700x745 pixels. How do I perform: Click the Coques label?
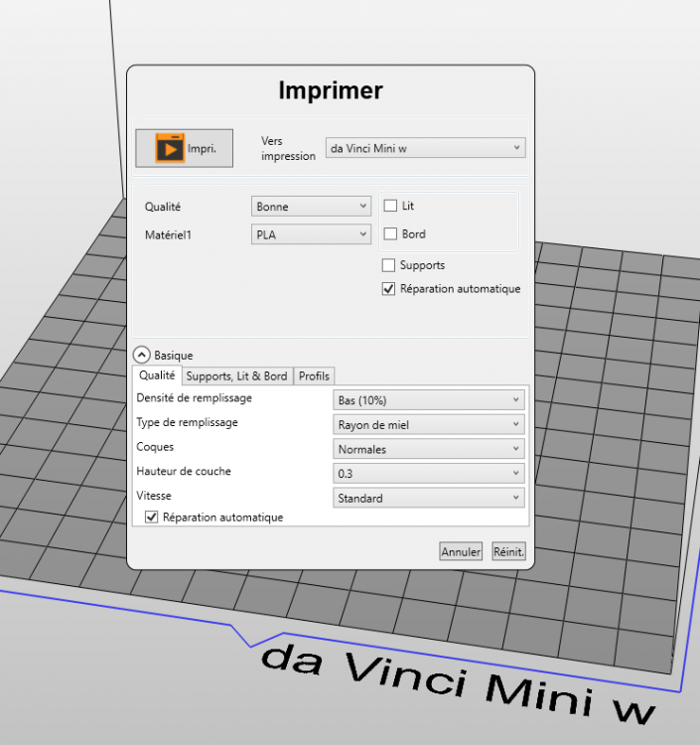155,447
